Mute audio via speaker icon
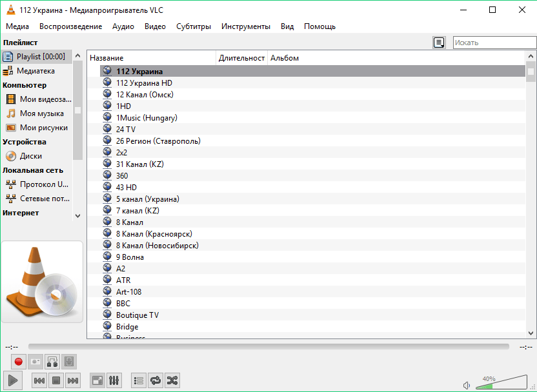 tap(467, 386)
